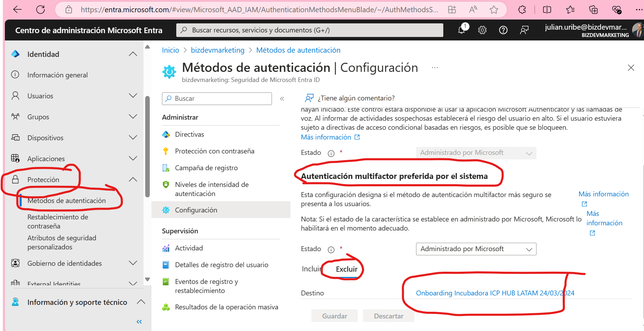Screen dimensions: 644x331
Task: Click info icon beside the lower Estado label
Action: (331, 250)
